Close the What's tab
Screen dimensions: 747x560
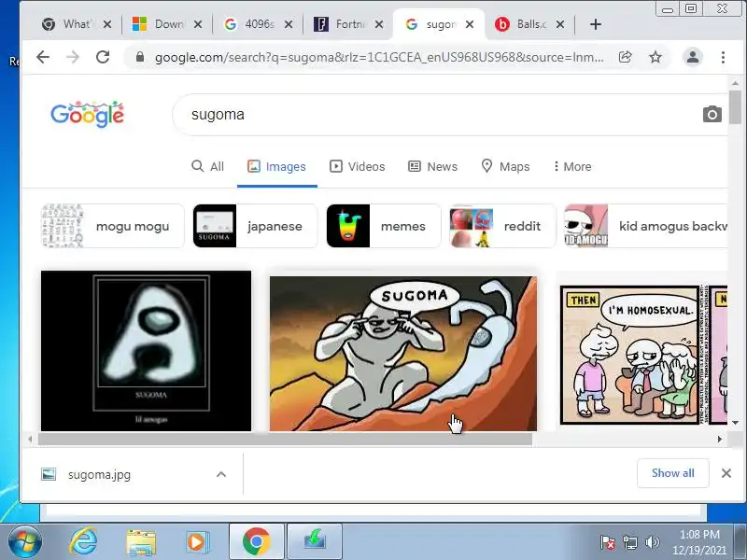click(x=107, y=24)
